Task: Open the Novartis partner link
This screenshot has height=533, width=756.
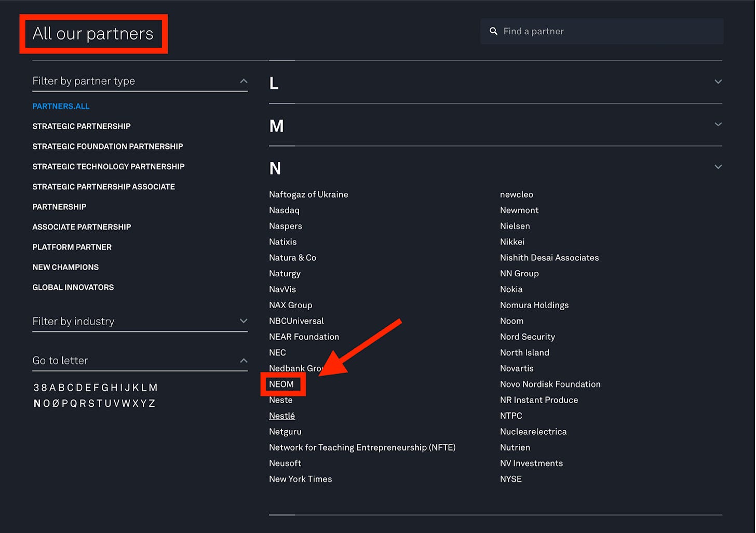Action: [517, 368]
